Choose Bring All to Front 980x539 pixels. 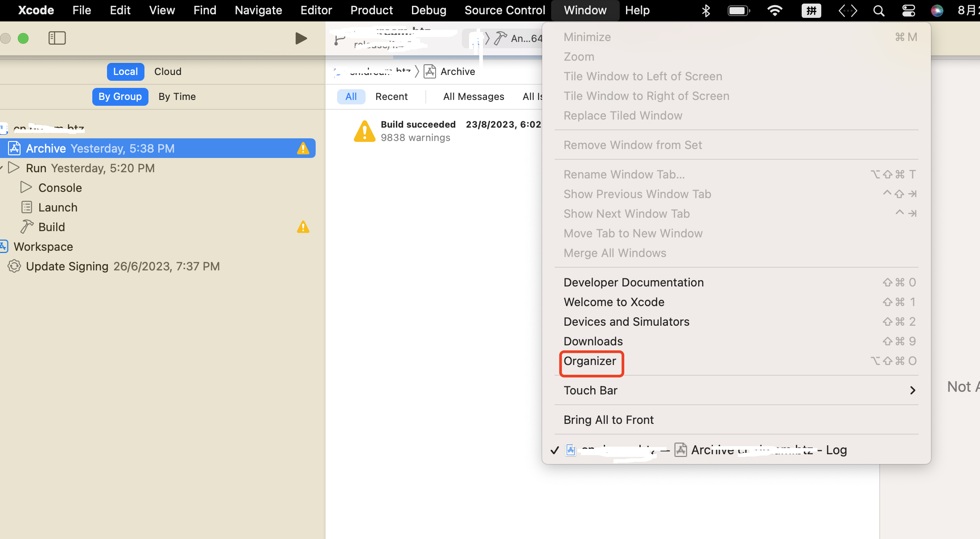click(x=736, y=419)
